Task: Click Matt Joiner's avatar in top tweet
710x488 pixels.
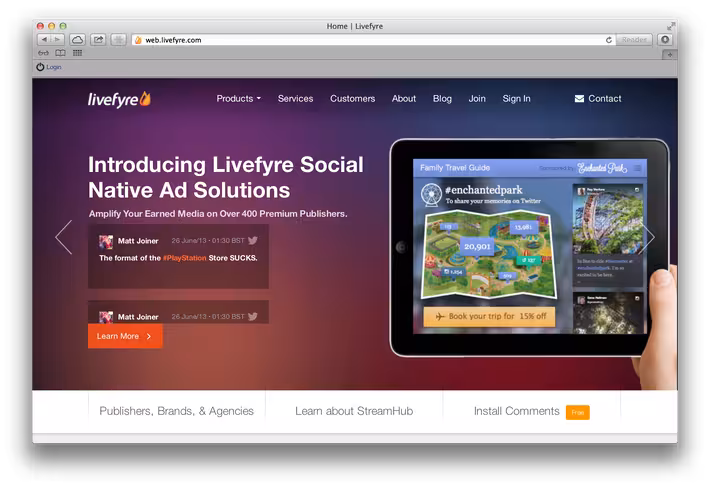Action: point(106,242)
